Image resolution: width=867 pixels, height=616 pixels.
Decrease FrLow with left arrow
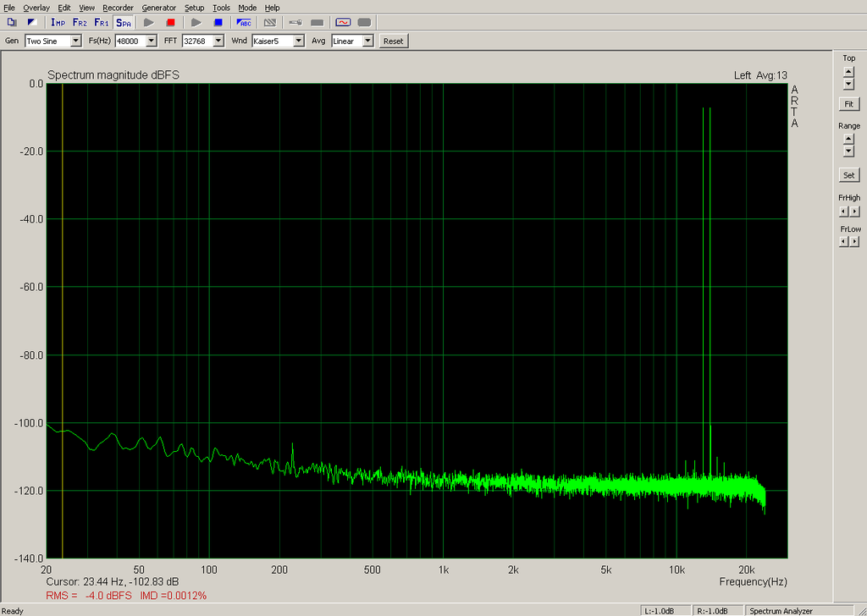(x=843, y=241)
